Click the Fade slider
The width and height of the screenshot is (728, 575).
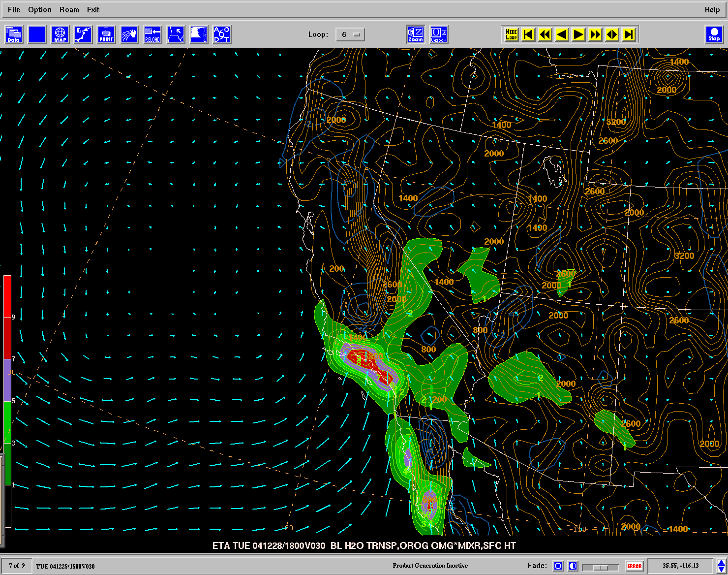(x=600, y=567)
